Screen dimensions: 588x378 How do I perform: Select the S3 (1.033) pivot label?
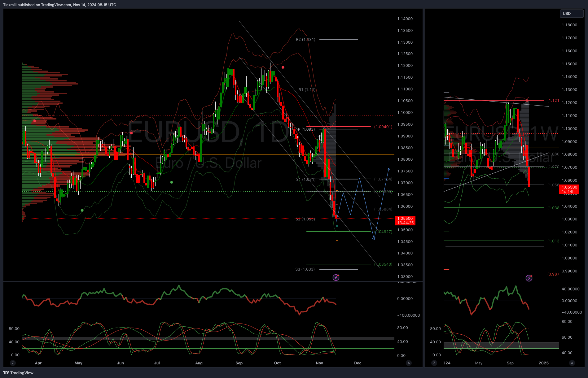pos(305,269)
